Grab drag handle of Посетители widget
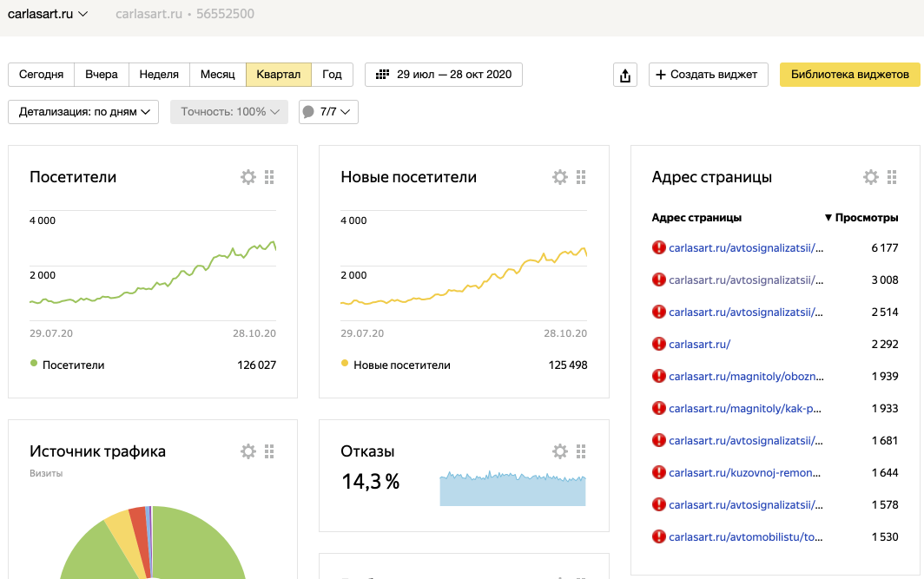Screen dimensions: 924x579 coord(269,177)
